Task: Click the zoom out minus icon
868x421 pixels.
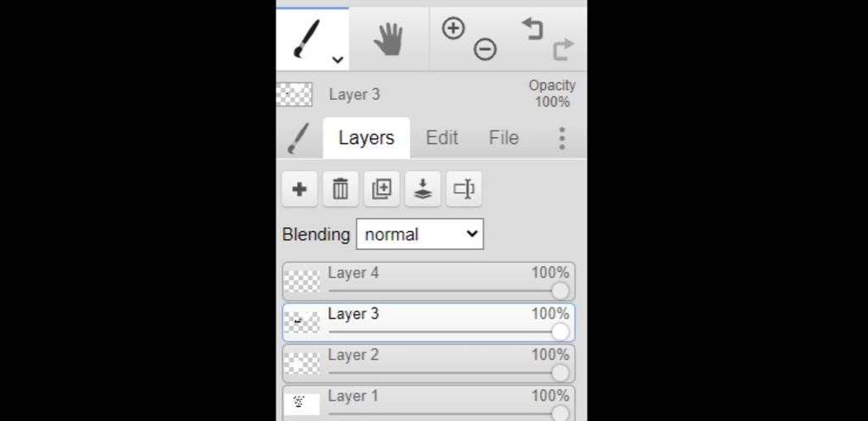Action: (485, 50)
